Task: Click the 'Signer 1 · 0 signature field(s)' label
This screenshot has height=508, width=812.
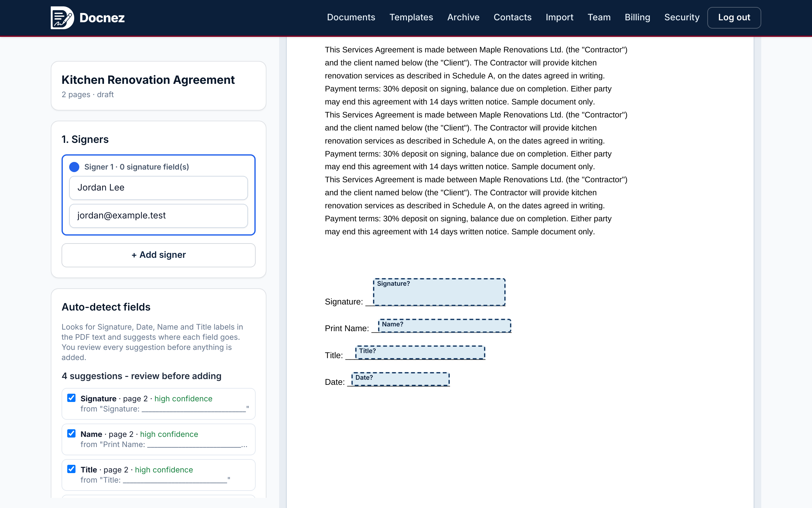Action: pos(137,167)
